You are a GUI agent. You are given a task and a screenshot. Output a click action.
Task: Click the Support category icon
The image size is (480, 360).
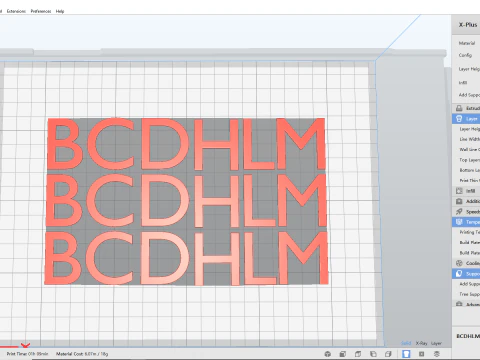coord(459,273)
